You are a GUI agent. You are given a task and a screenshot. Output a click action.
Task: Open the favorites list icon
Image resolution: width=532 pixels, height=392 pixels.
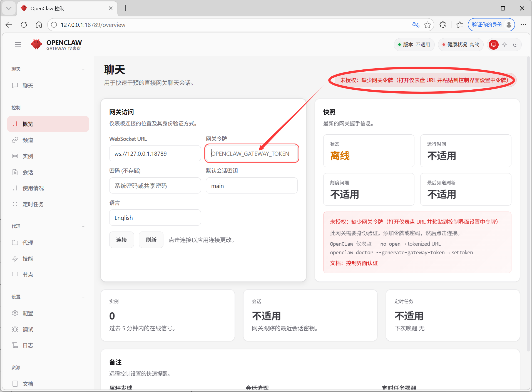[x=460, y=25]
